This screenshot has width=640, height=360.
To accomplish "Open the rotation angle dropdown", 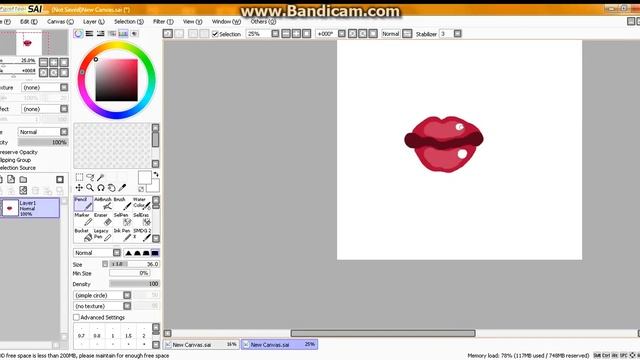I will coord(342,34).
